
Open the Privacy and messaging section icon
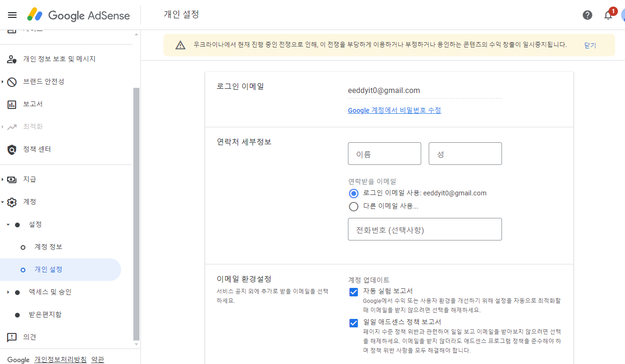(10, 59)
